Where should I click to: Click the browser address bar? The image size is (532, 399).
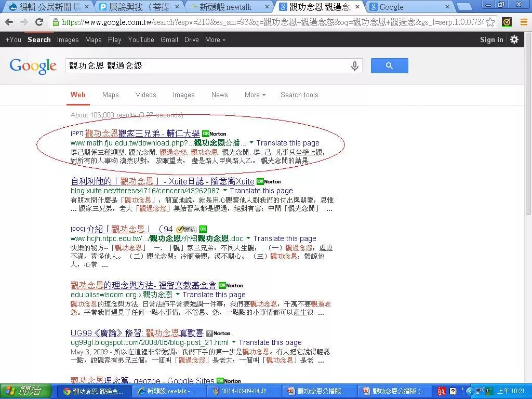coord(272,22)
